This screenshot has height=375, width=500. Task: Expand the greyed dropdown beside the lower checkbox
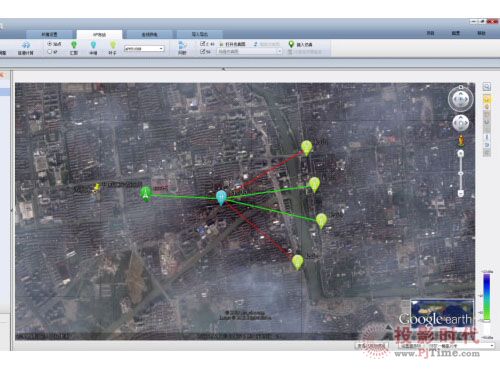[x=250, y=52]
